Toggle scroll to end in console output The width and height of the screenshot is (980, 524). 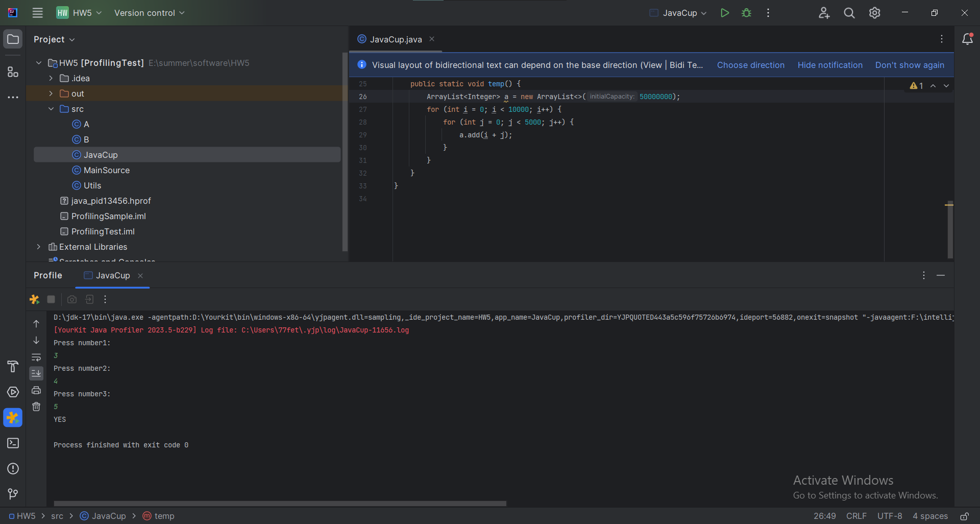pyautogui.click(x=36, y=373)
